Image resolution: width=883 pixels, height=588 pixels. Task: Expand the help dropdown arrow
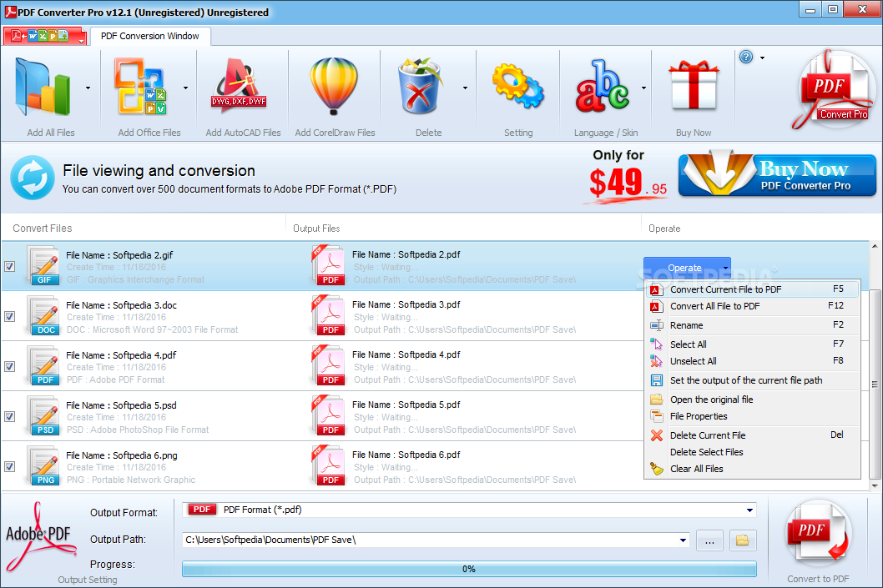tap(763, 58)
